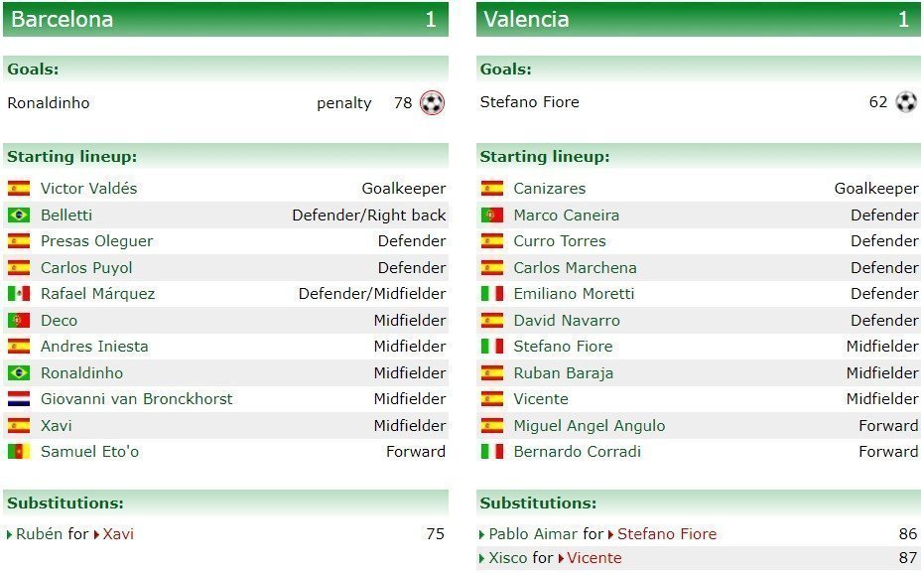Click the Brazilian flag next to Belletti
Image resolution: width=924 pixels, height=573 pixels.
click(x=19, y=215)
